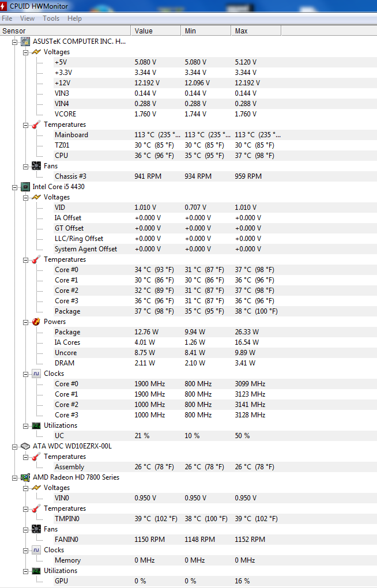The height and width of the screenshot is (588, 377).
Task: Click the Clocks icon under AMD Radeon
Action: point(36,550)
